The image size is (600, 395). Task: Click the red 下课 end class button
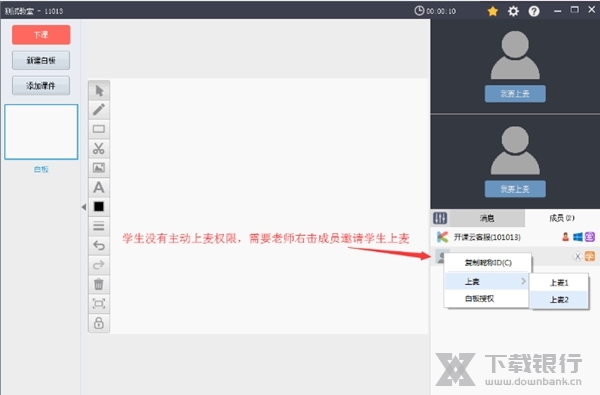(x=41, y=35)
